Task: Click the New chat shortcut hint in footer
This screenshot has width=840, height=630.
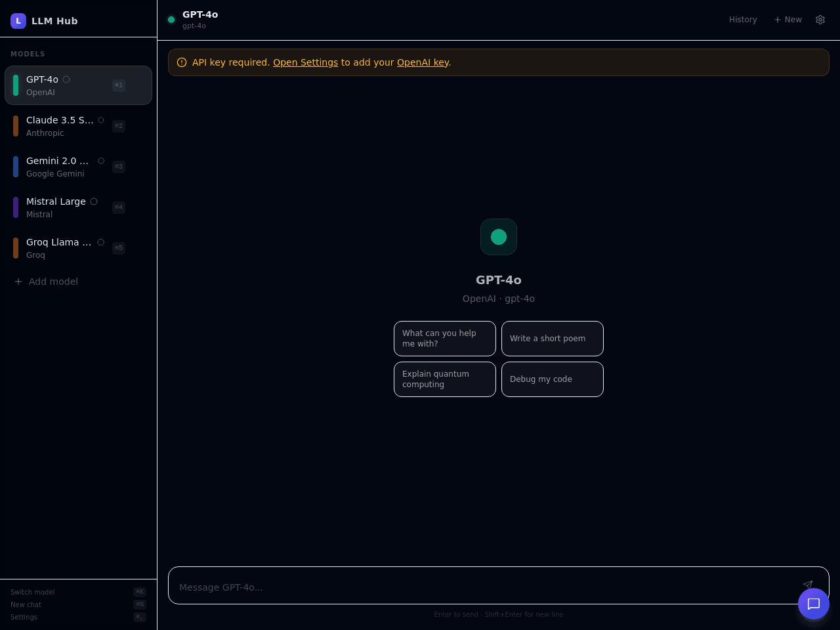Action: click(x=78, y=604)
